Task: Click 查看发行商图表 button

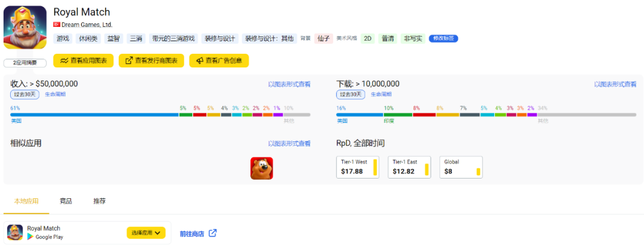Action: 151,60
